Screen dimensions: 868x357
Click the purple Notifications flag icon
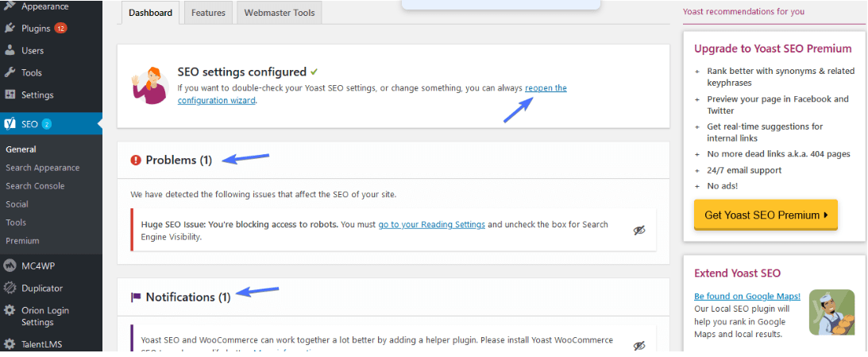point(136,297)
